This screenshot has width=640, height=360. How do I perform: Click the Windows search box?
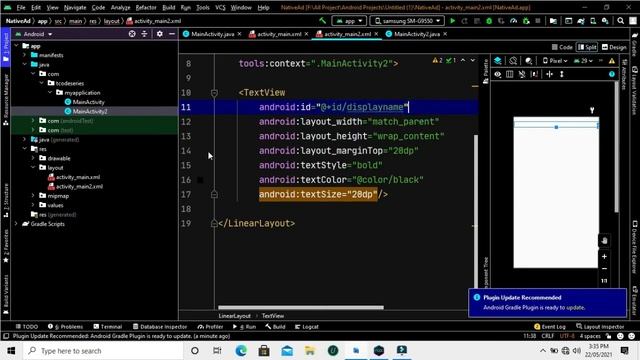pyautogui.click(x=104, y=351)
